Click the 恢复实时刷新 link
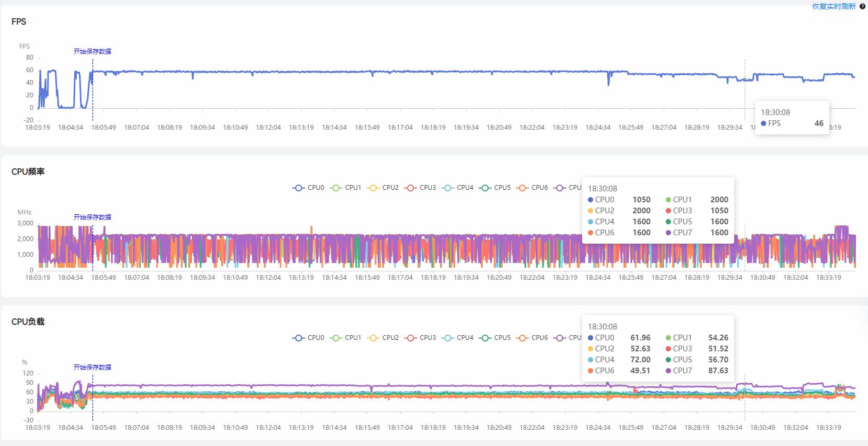868x446 pixels. [x=834, y=6]
